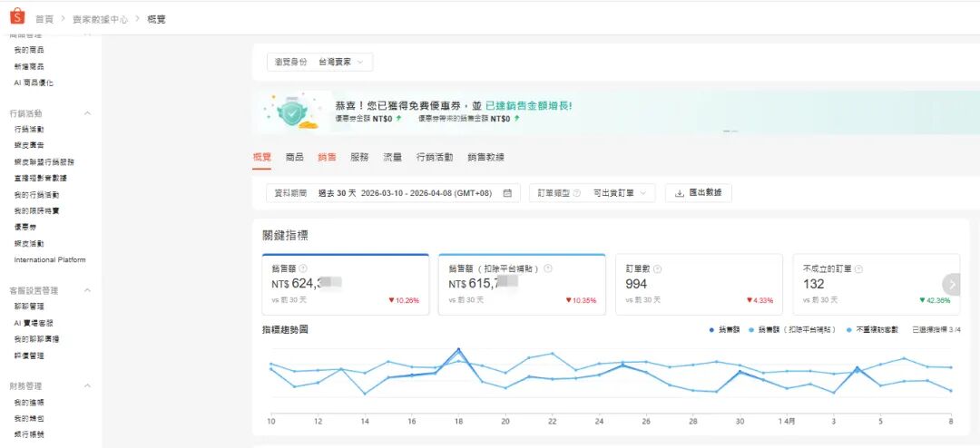Open 蝦皮廣告 in the sidebar

tap(29, 145)
